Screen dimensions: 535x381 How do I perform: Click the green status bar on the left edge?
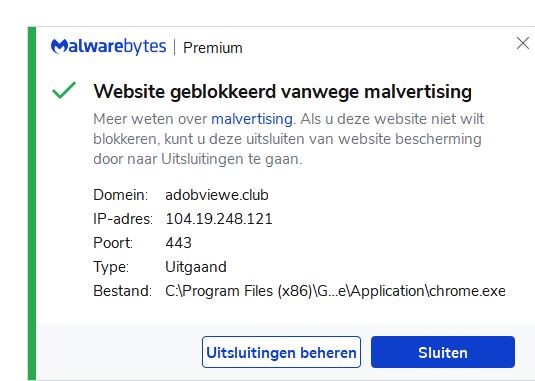[x=32, y=203]
